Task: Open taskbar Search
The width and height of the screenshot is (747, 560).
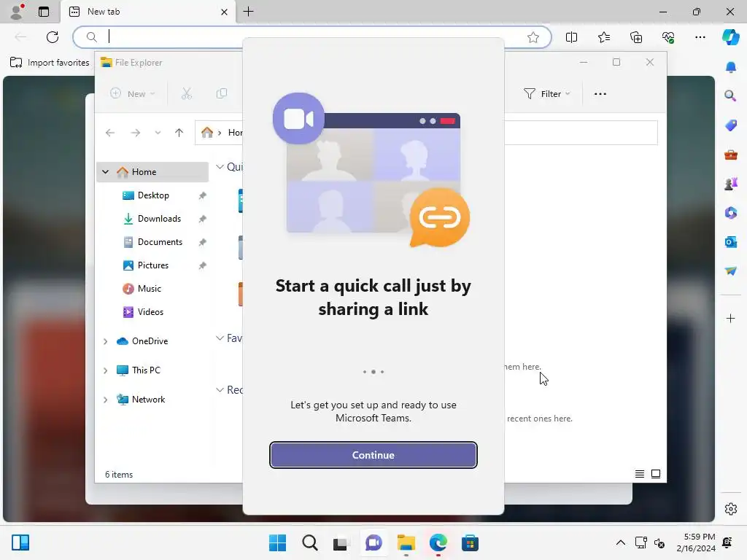Action: click(x=309, y=542)
